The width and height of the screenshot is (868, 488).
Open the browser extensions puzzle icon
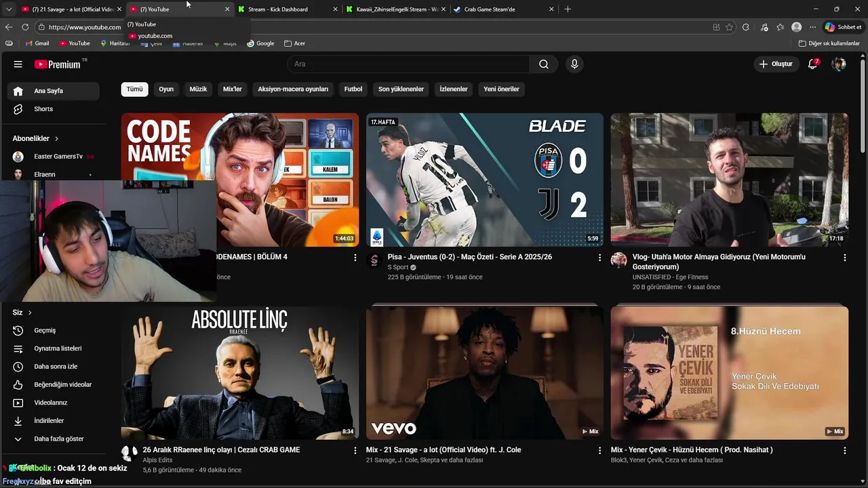(746, 27)
